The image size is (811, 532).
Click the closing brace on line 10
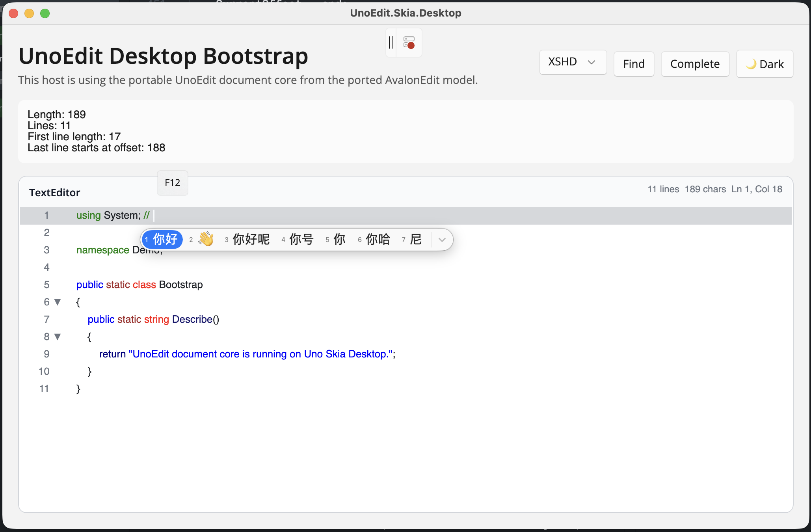(x=89, y=372)
